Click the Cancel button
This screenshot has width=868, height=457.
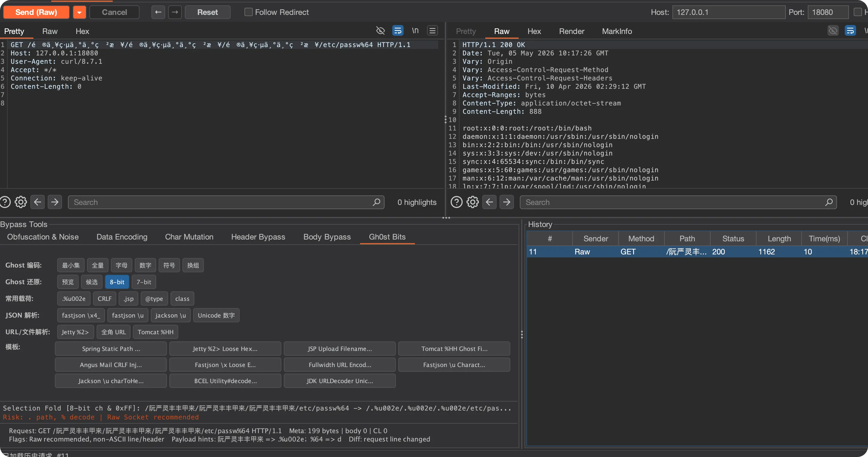114,13
